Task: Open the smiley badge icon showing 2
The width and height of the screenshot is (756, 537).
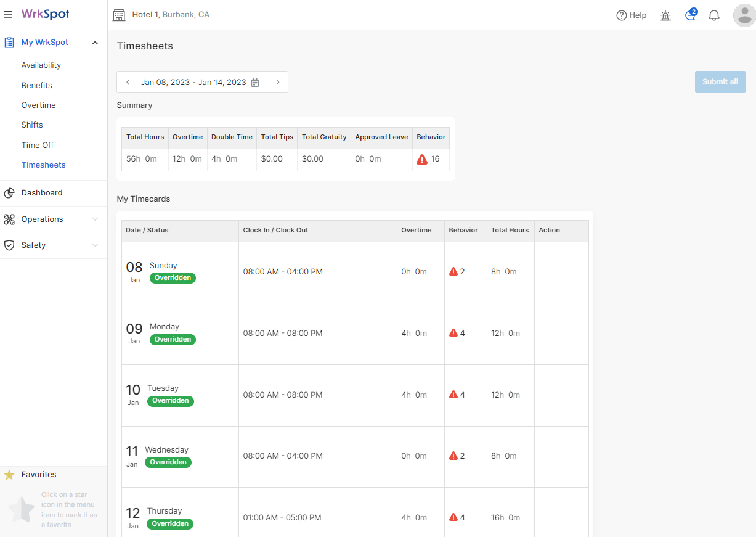Action: click(689, 15)
